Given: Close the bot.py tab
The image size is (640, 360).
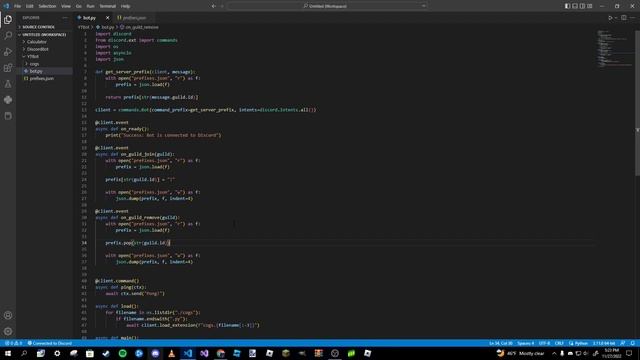Looking at the screenshot, I should tap(107, 18).
